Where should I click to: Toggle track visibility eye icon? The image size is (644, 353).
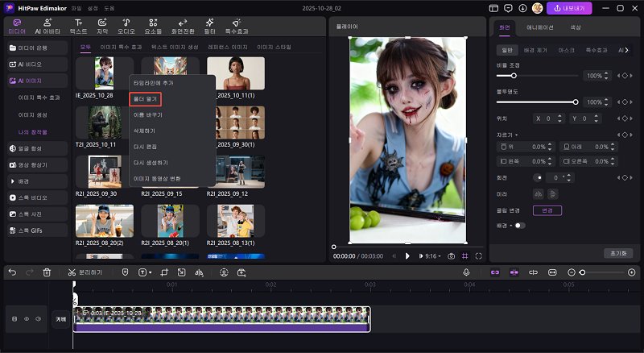click(25, 319)
